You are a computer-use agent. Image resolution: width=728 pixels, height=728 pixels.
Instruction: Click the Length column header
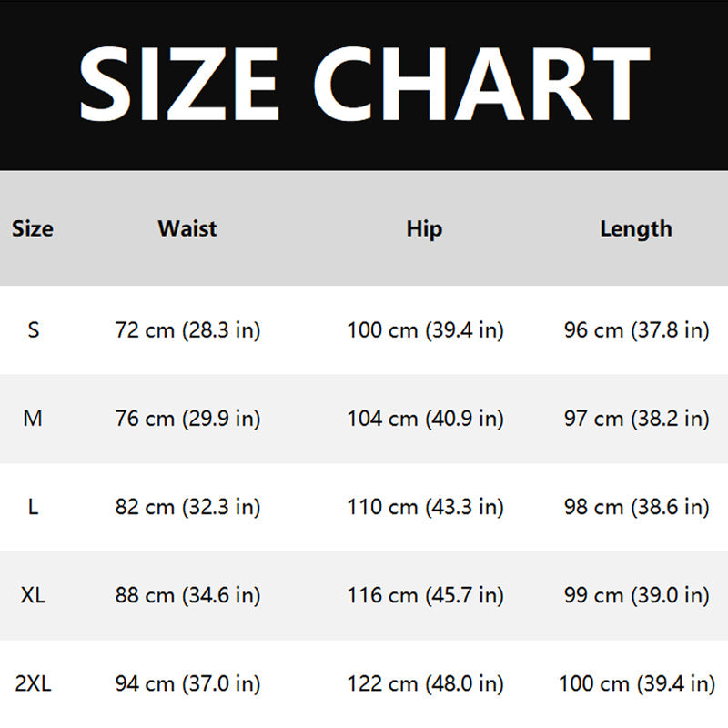635,228
